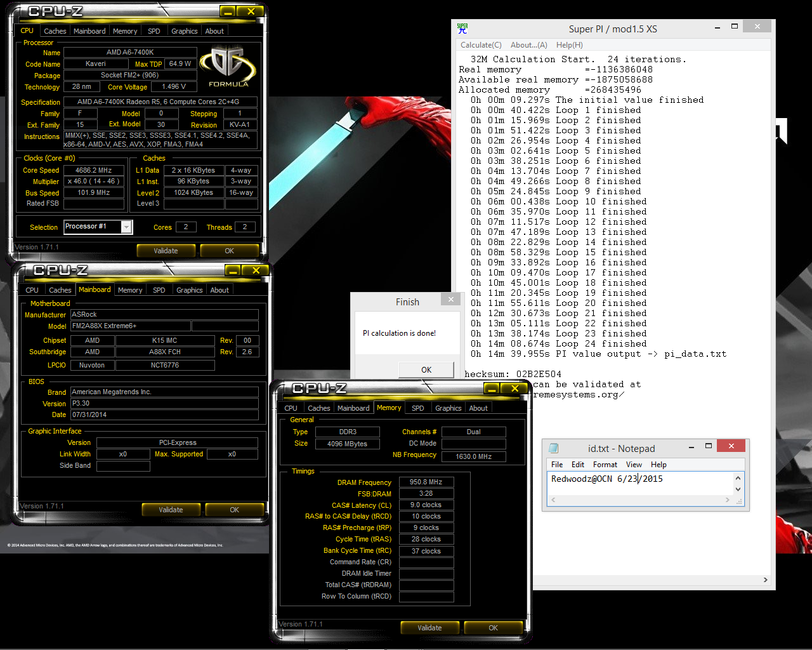Click Notepad vertical scrollbar down arrow
Image resolution: width=812 pixels, height=650 pixels.
pyautogui.click(x=738, y=489)
